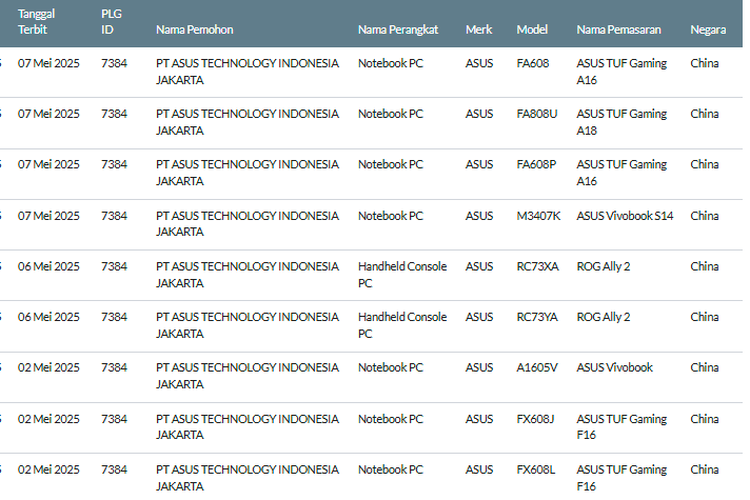Click the PLG ID column header
The image size is (750, 500).
(111, 22)
